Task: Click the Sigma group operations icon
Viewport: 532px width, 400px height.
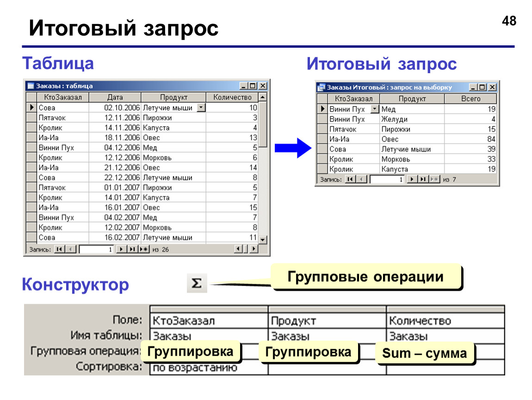Action: [197, 283]
